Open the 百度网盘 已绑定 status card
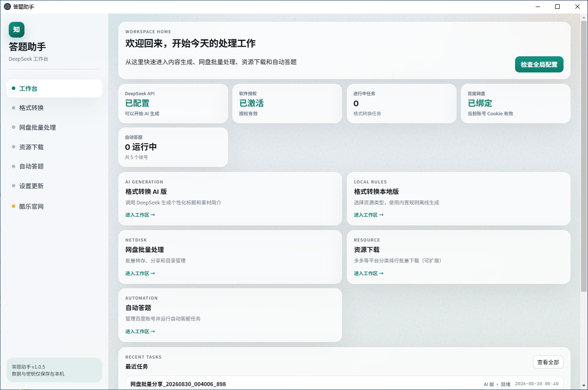Screen dimensions: 588x390 [515, 104]
